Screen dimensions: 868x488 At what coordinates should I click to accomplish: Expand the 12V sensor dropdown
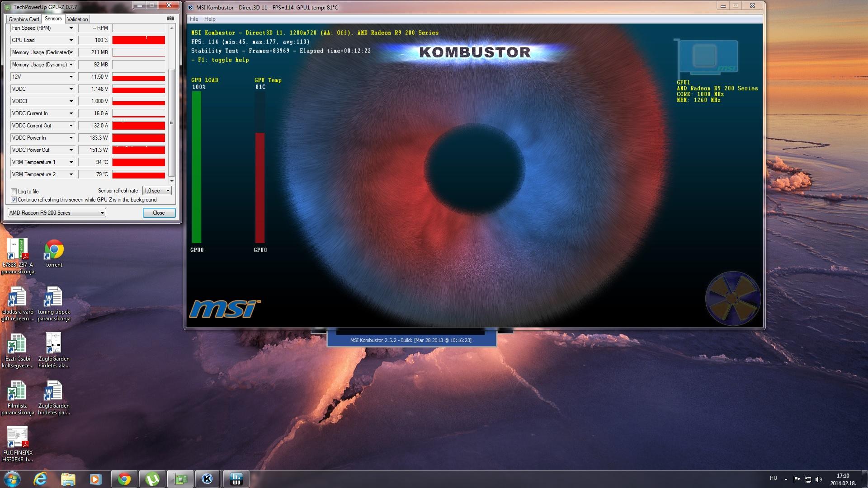tap(71, 77)
